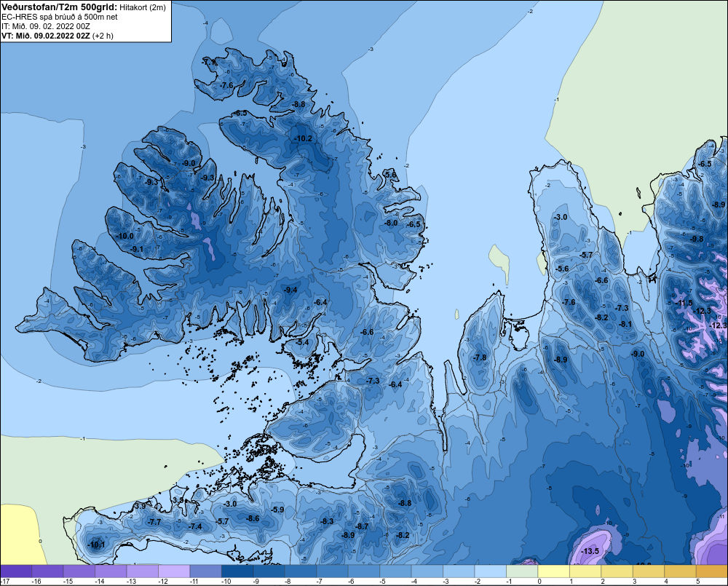Click the -5.9 temperature label

pyautogui.click(x=277, y=510)
